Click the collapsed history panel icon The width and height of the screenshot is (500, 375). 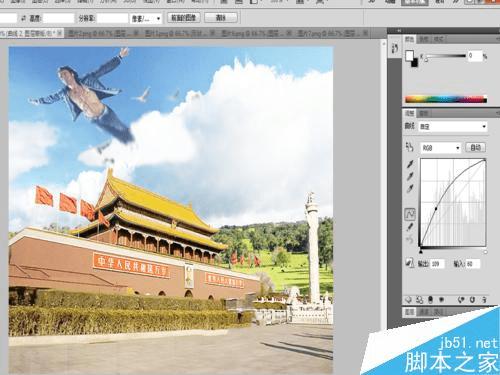395,48
